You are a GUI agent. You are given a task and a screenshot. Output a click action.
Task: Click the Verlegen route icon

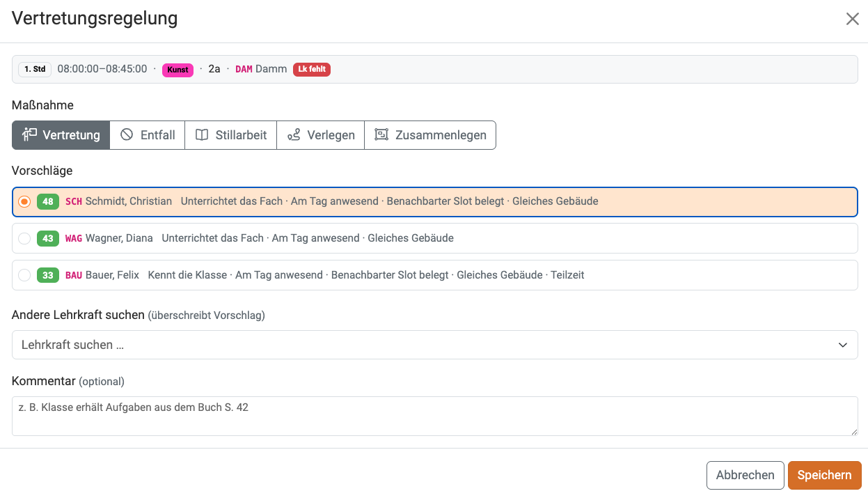294,135
